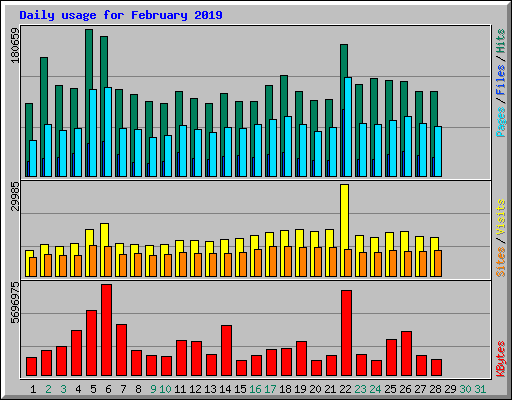Click day '1' on the x-axis

(x=33, y=389)
